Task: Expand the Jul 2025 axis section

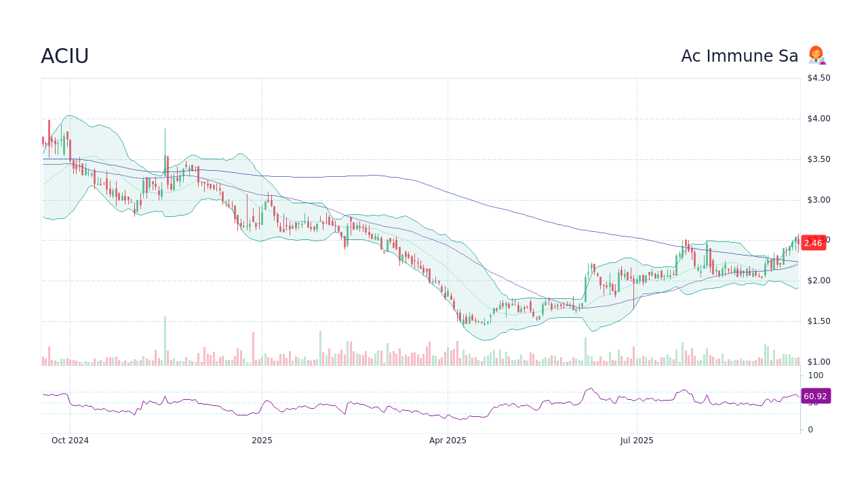Action: click(637, 440)
